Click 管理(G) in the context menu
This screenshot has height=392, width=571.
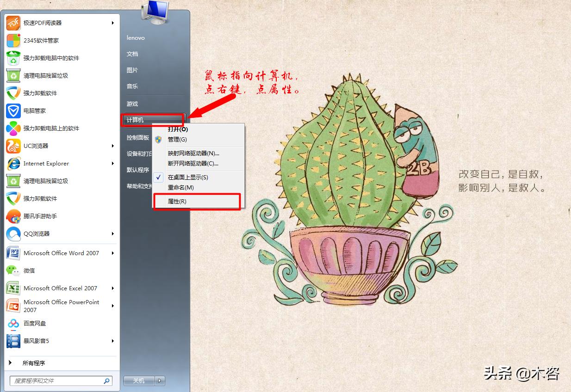coord(177,139)
